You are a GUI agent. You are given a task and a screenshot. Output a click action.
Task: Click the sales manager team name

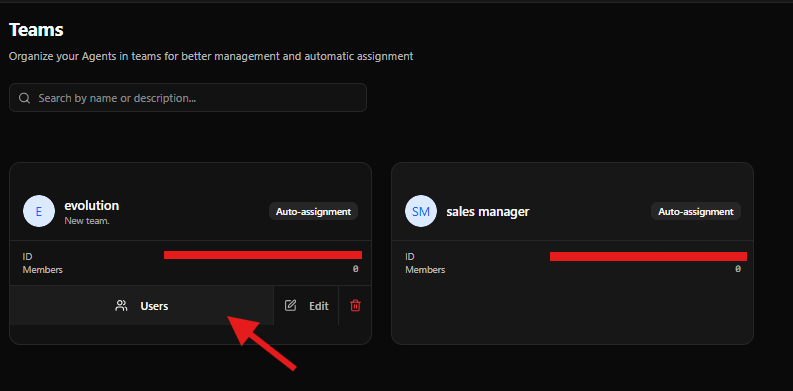coord(488,211)
